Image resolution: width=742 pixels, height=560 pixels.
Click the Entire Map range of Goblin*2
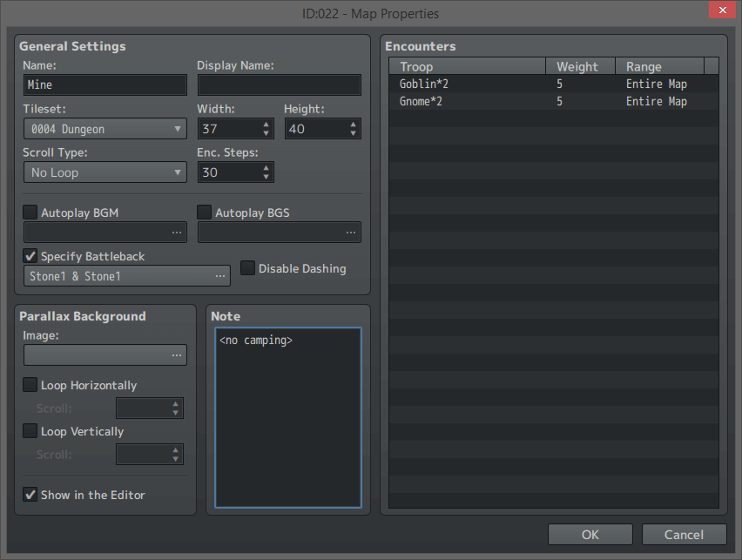pos(657,84)
